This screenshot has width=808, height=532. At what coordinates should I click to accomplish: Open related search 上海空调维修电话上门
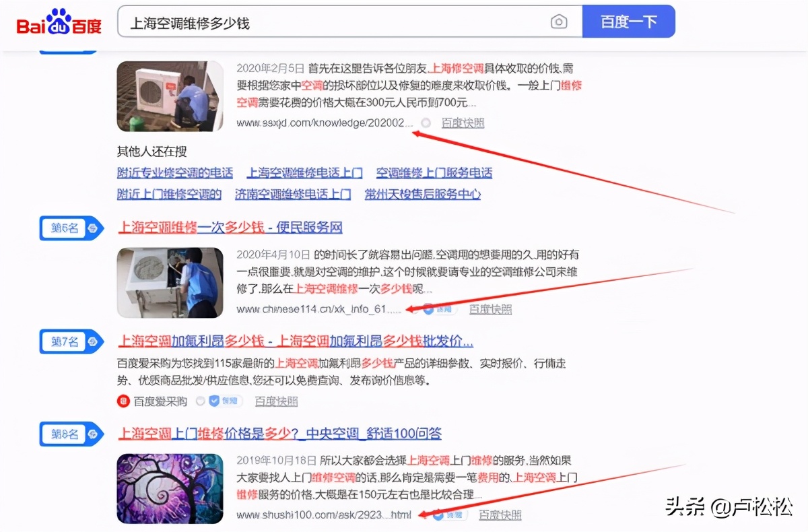point(305,172)
